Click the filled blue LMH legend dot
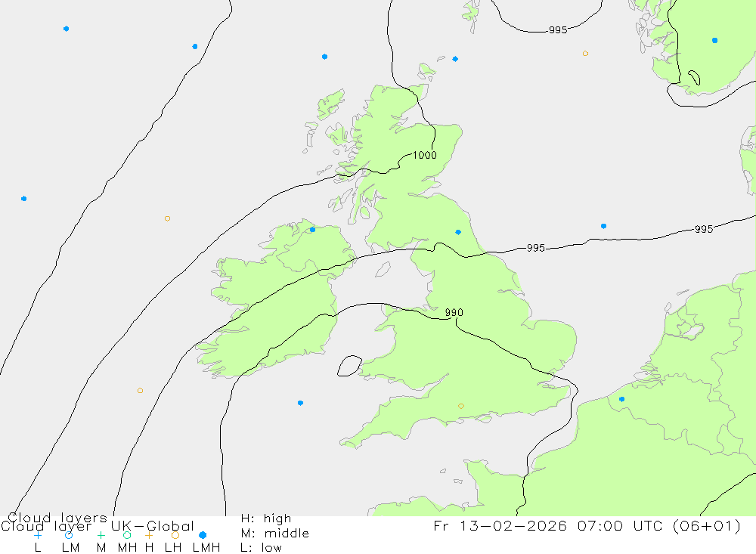This screenshot has width=756, height=554. (203, 535)
